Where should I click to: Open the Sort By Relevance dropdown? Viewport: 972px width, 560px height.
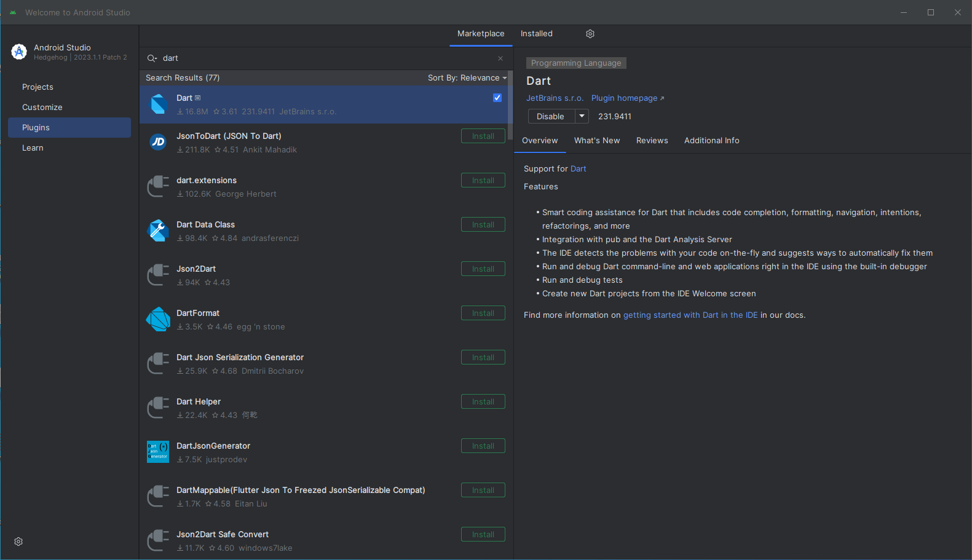click(x=467, y=78)
